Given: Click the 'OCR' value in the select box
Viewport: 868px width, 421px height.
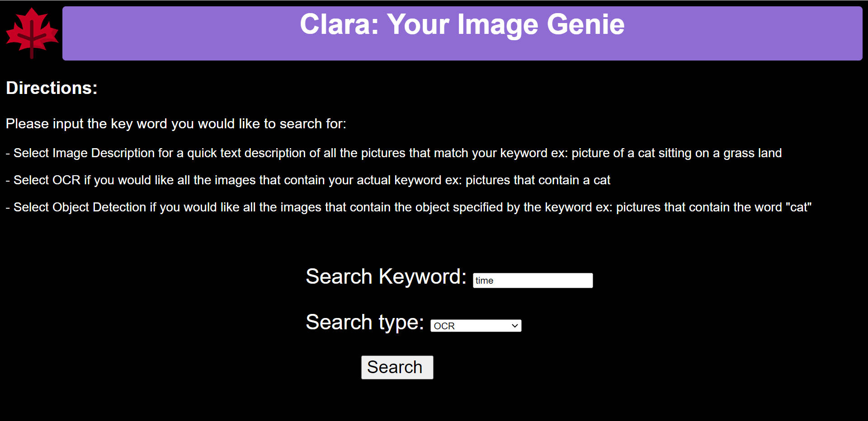Looking at the screenshot, I should click(444, 326).
